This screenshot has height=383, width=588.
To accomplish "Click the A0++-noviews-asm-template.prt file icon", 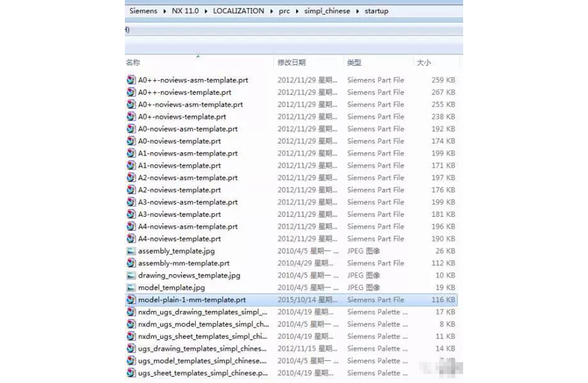I will pyautogui.click(x=131, y=80).
